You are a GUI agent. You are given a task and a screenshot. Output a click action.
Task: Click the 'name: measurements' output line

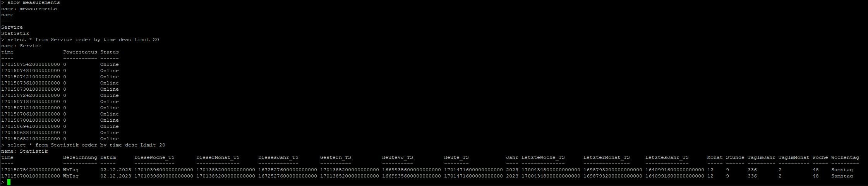29,9
